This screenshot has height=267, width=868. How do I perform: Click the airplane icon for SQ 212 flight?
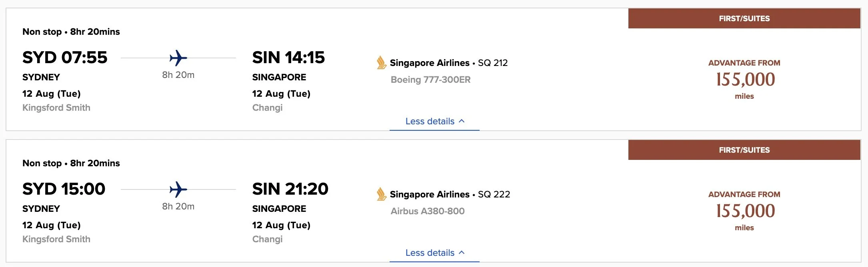tap(178, 58)
